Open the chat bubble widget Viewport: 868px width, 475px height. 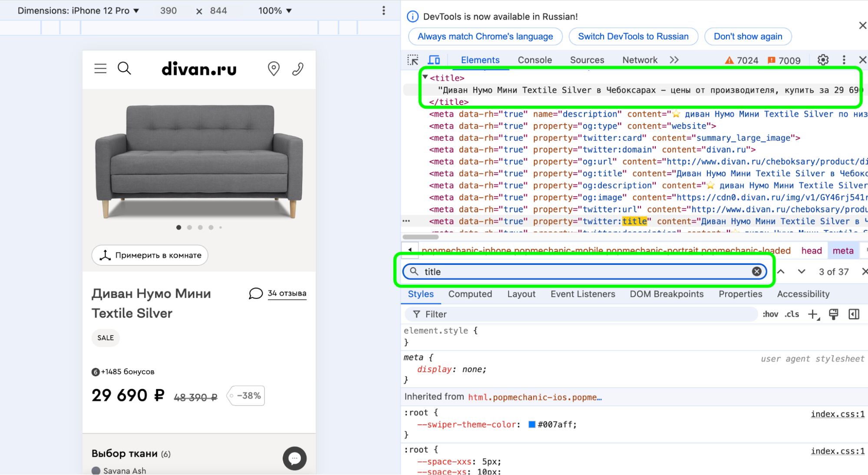(x=294, y=458)
